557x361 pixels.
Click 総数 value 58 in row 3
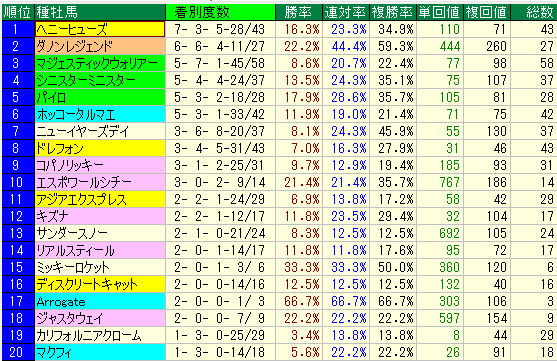[x=547, y=63]
